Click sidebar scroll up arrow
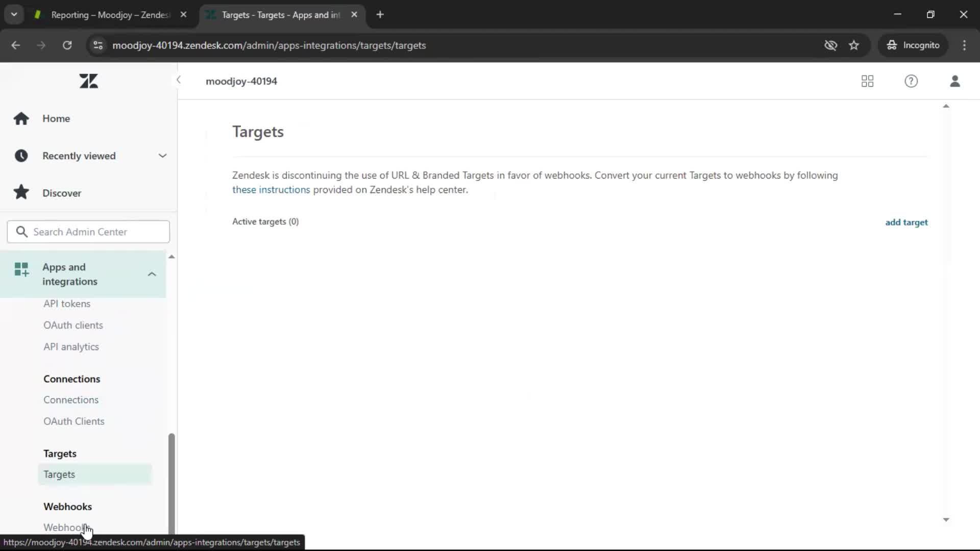 coord(171,257)
